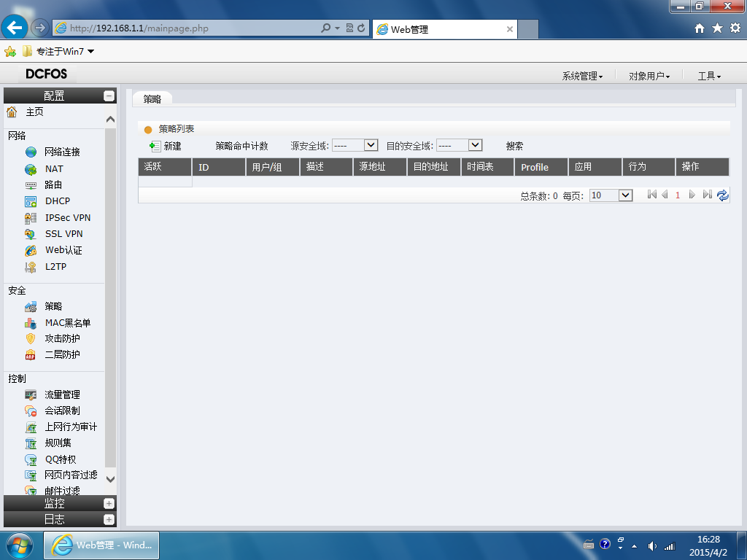Click the 路由 router icon
Viewport: 747px width, 560px height.
31,185
